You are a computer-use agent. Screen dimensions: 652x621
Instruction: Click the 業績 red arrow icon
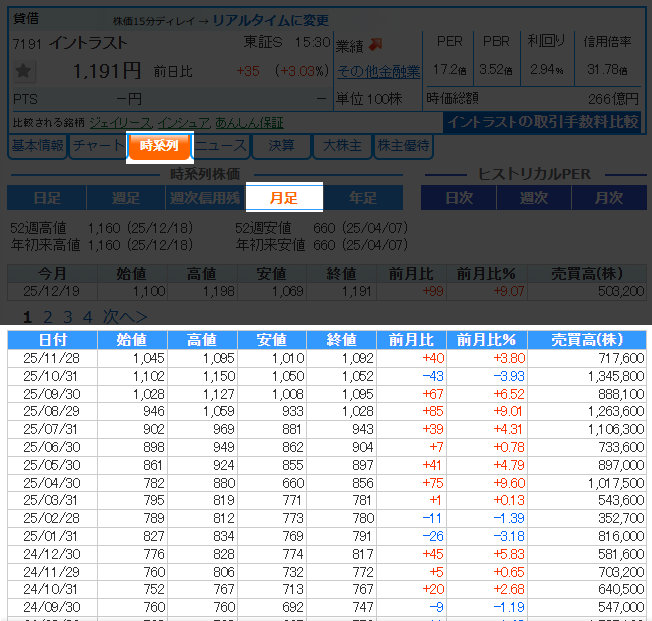click(375, 44)
